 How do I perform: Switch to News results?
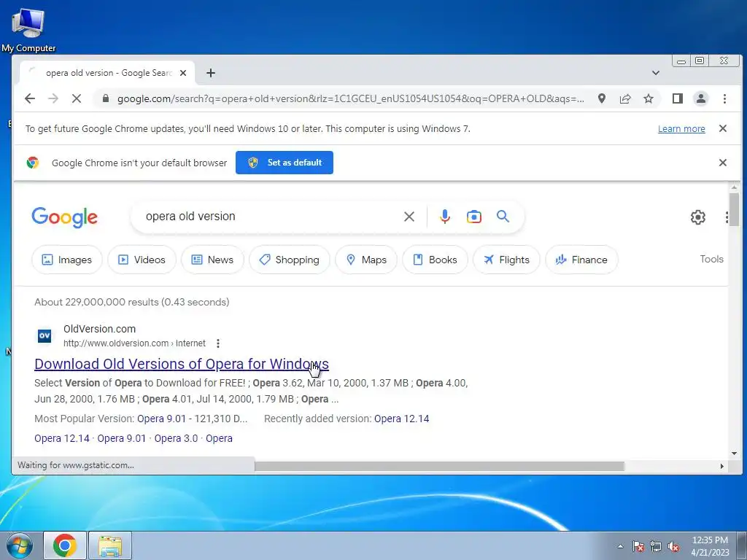pos(212,260)
